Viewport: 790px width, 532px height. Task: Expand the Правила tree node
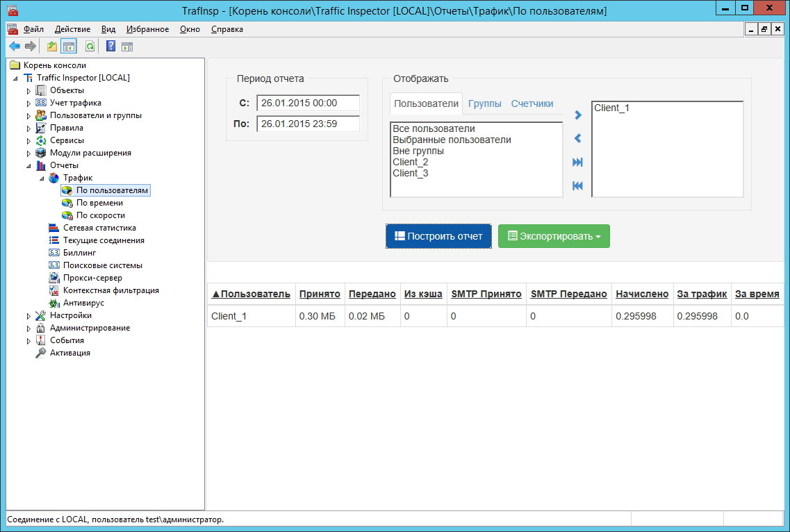tap(28, 128)
